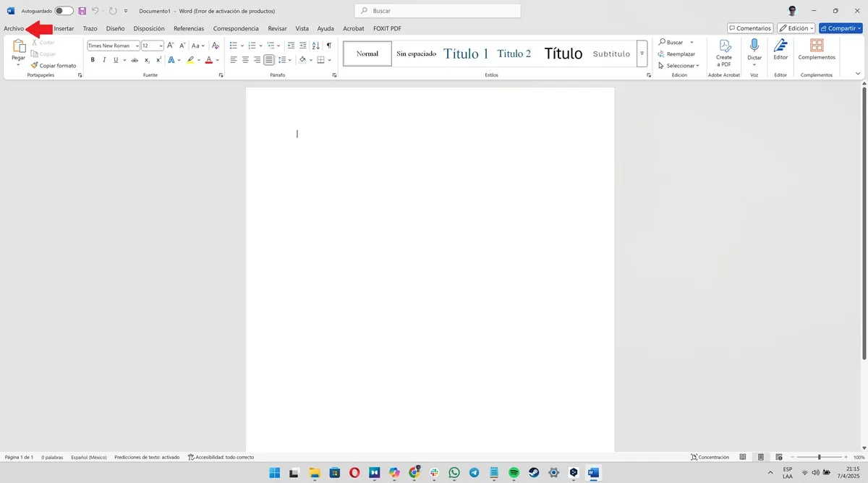Start Dictar microphone
Screen dimensions: 868x483
pyautogui.click(x=754, y=46)
